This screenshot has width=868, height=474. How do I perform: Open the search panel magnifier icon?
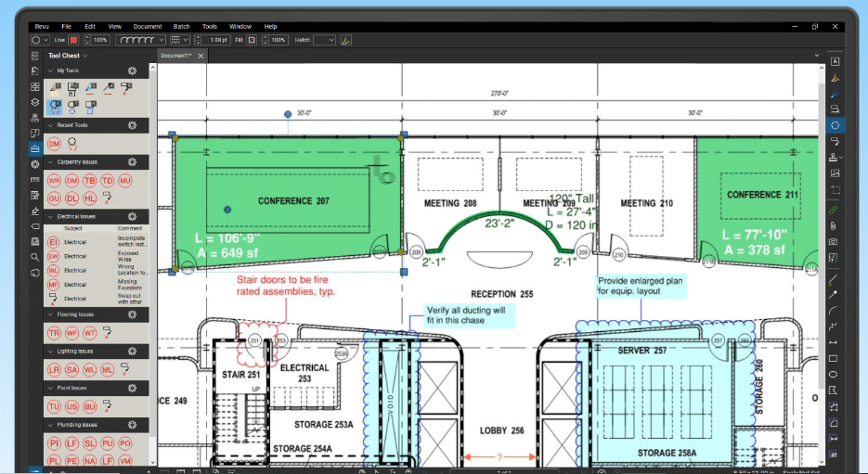pos(35,257)
